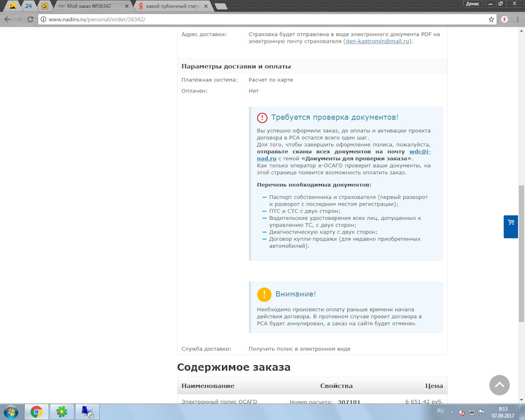The height and width of the screenshot is (420, 525).
Task: Open the clock showing 8:13
Action: [503, 412]
